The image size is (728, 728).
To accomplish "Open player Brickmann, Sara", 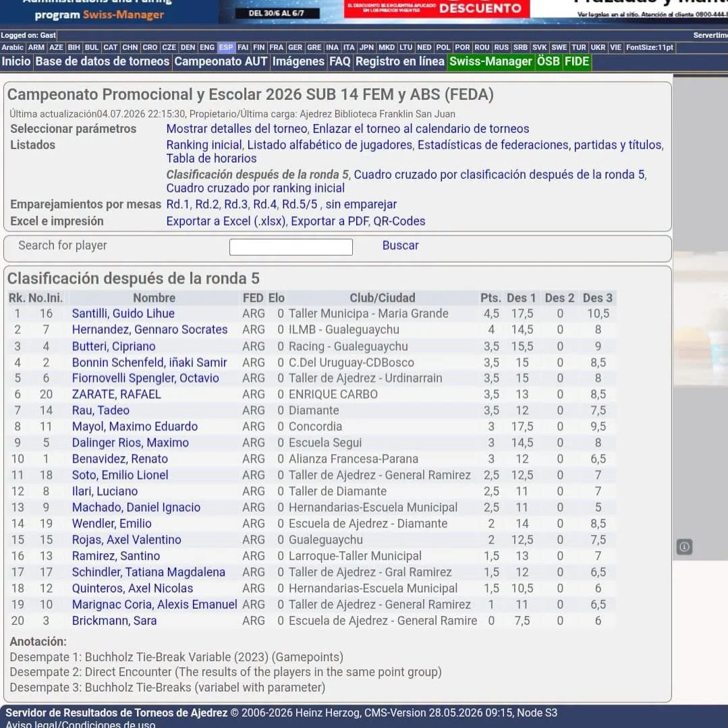I will coord(114,621).
